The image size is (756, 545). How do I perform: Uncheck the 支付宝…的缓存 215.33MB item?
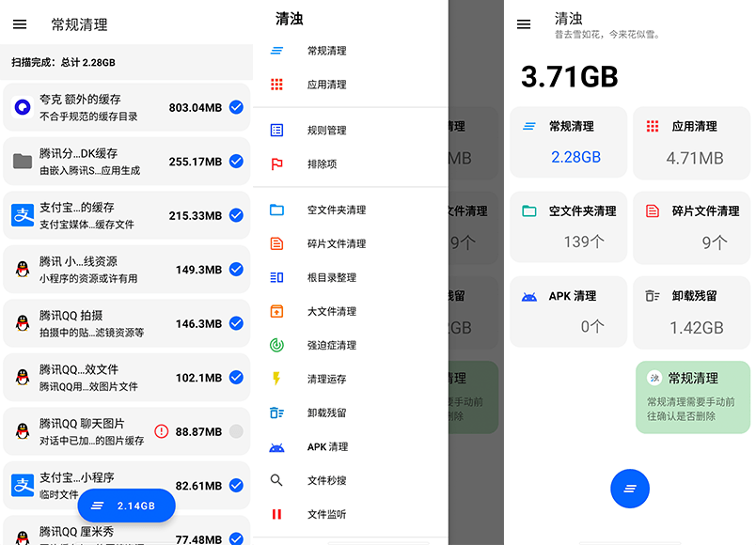236,215
